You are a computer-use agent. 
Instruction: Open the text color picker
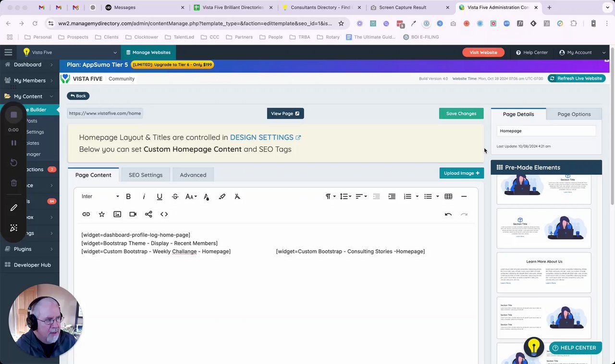pos(206,196)
